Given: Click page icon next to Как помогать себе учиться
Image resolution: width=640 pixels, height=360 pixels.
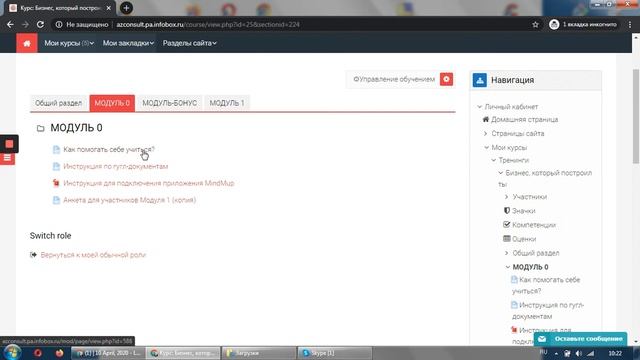Looking at the screenshot, I should point(56,150).
